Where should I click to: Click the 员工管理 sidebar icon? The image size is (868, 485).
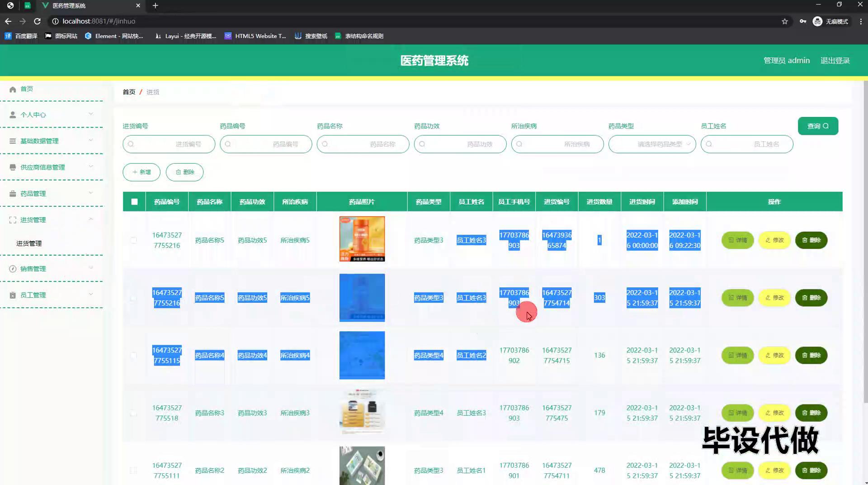tap(13, 295)
